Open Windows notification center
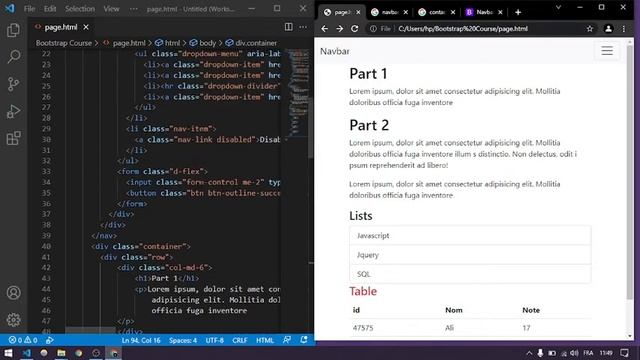The width and height of the screenshot is (640, 360). pos(624,353)
